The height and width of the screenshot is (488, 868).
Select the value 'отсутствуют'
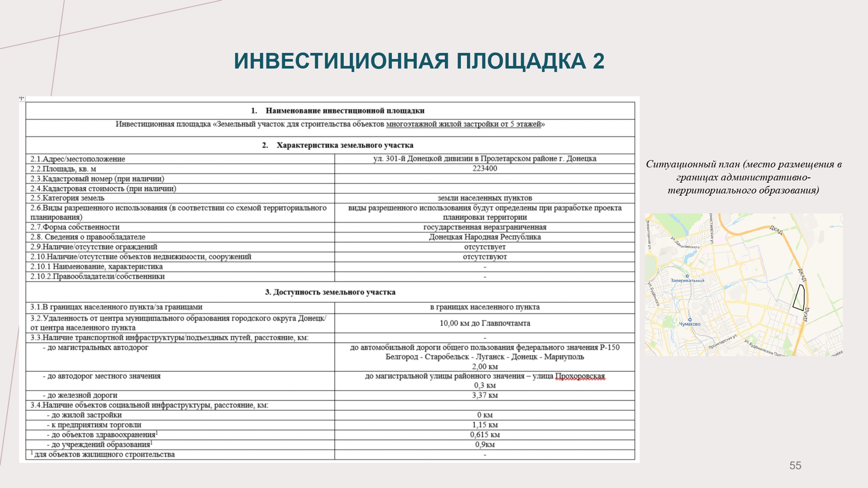pos(485,257)
